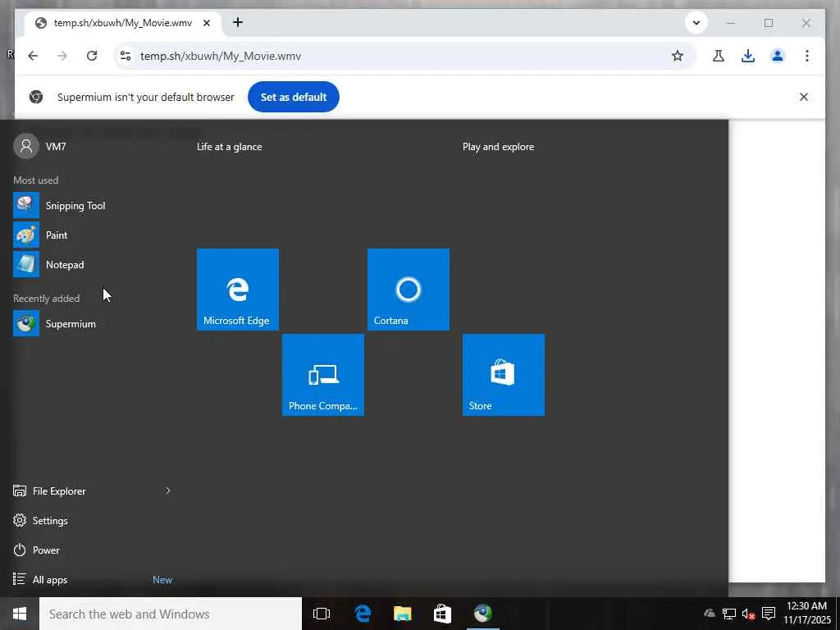Open the Microsoft Edge tile
840x630 pixels.
point(237,290)
